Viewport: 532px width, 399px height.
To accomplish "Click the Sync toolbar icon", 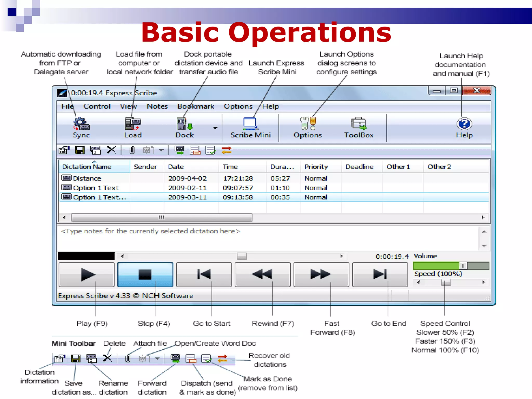I will 82,128.
